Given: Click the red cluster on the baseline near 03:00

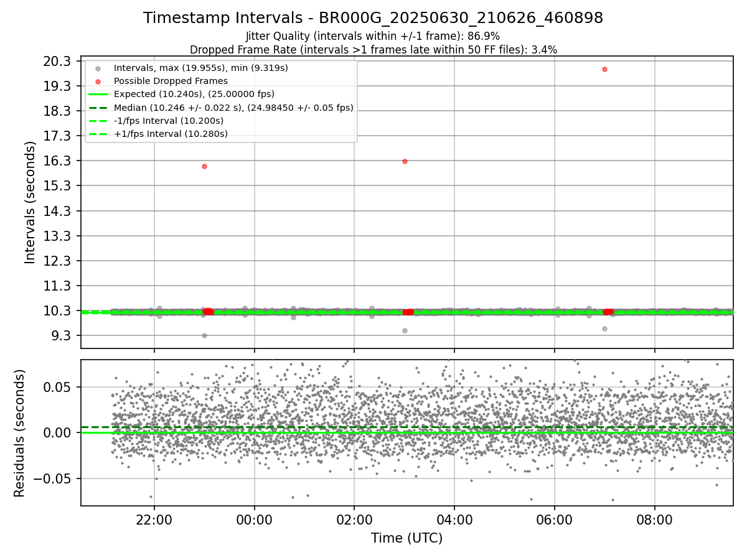Looking at the screenshot, I should pos(408,312).
